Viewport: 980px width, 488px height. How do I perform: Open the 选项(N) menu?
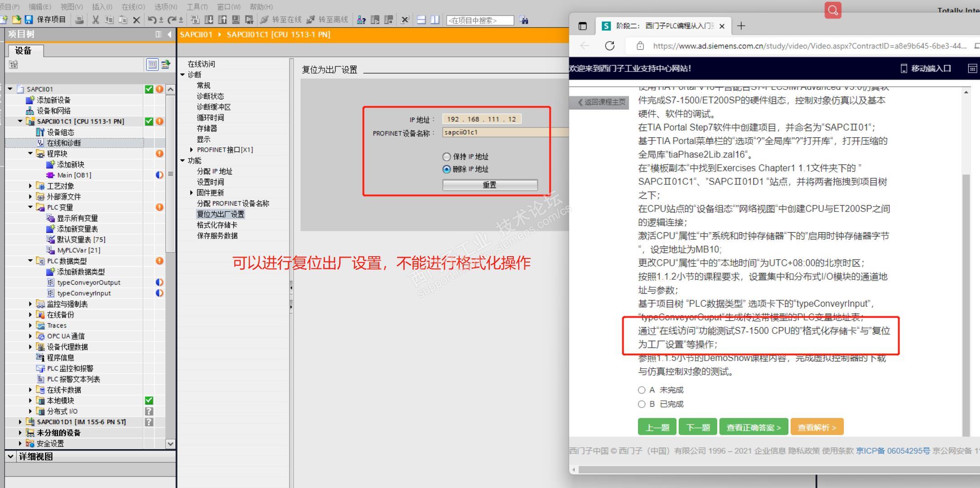166,7
